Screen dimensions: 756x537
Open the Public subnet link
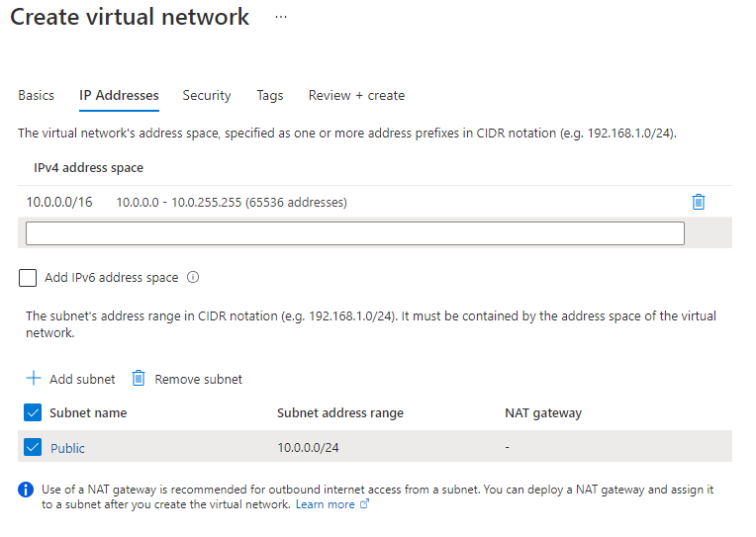point(67,448)
